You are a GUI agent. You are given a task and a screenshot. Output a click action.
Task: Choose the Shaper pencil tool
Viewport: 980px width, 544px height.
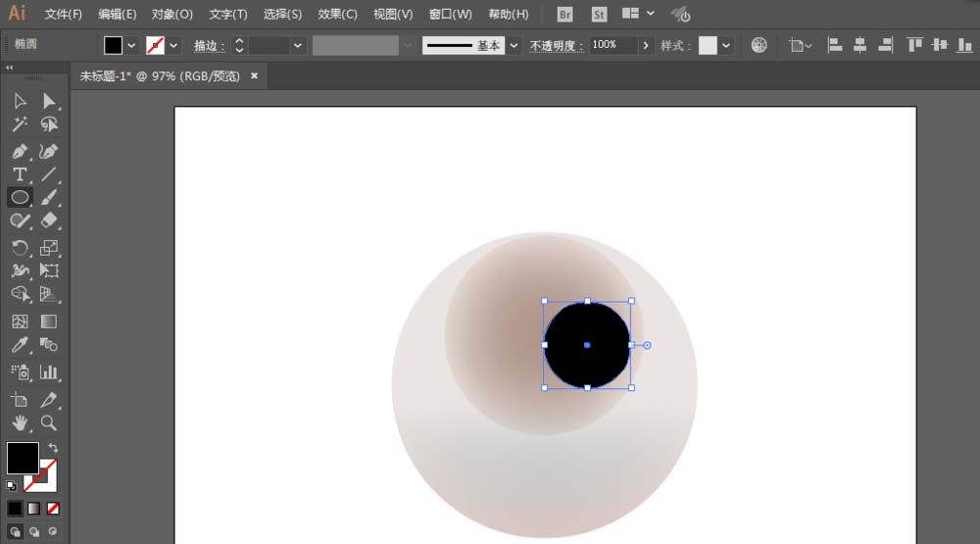[20, 221]
